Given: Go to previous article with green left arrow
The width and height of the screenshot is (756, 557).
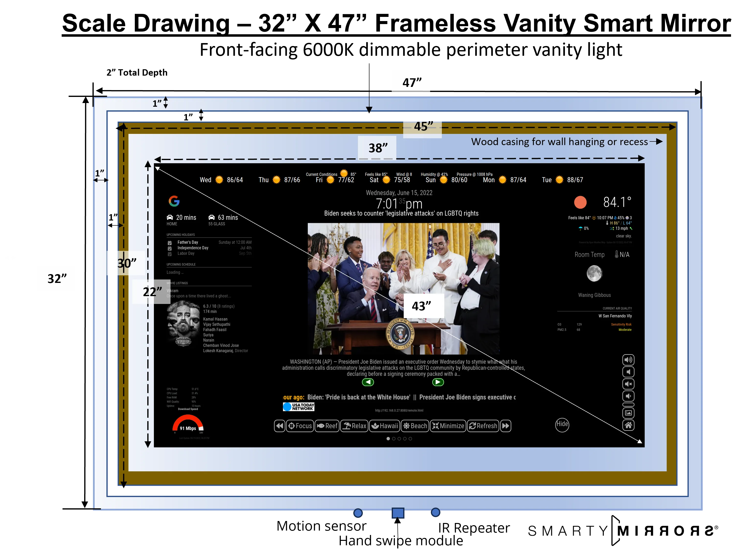Looking at the screenshot, I should click(368, 382).
